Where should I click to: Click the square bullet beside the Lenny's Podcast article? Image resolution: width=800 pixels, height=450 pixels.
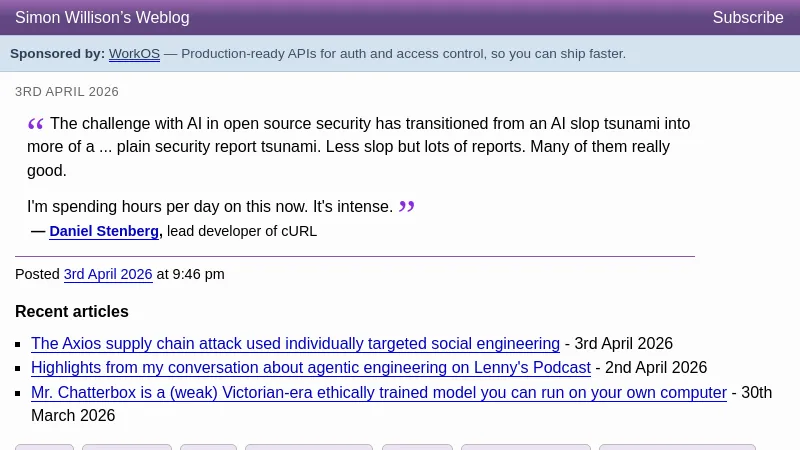[19, 368]
